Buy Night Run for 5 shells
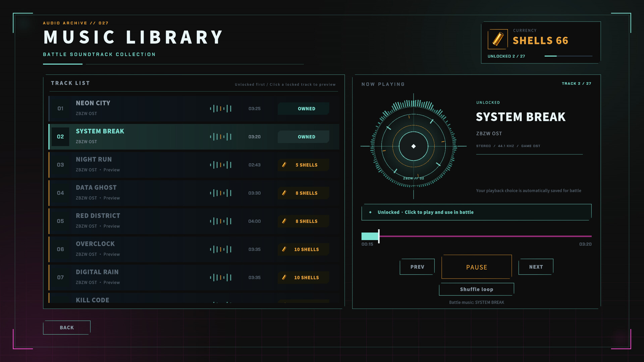644x362 pixels. pos(303,165)
